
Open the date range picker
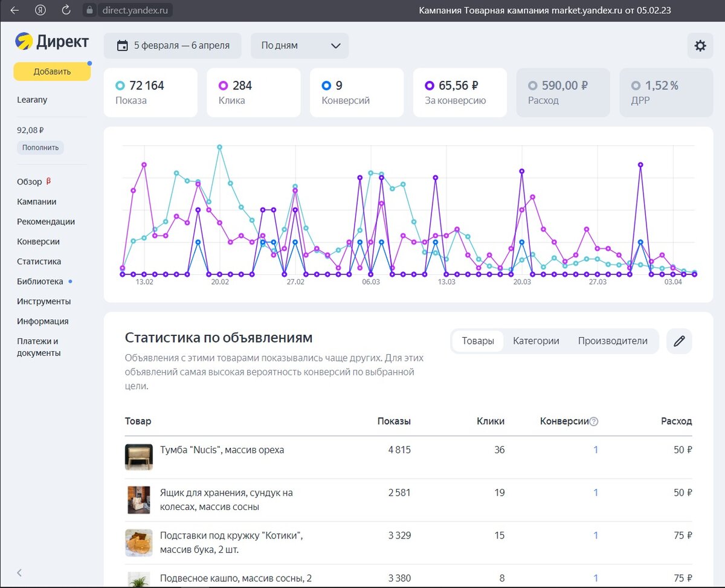coord(172,46)
